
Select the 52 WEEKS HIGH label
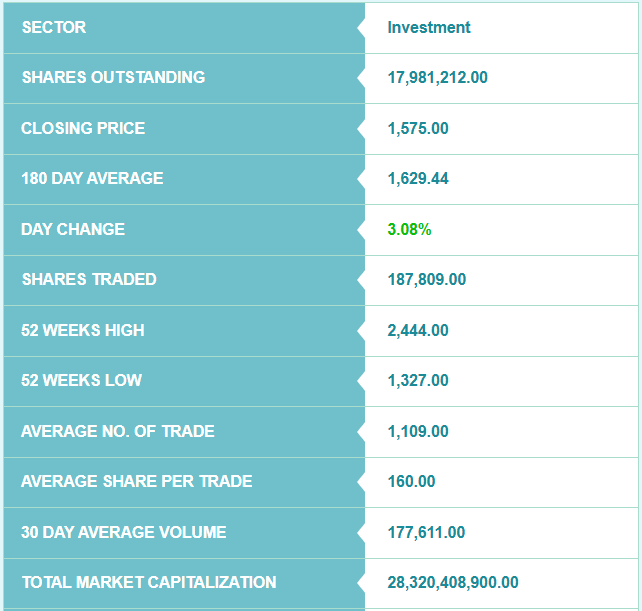pos(83,330)
